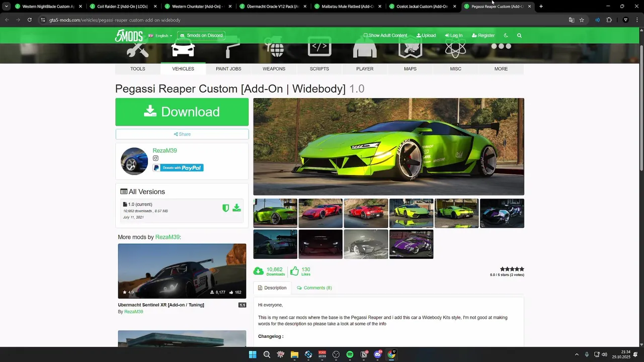The image size is (644, 362).
Task: Click the 5mods on Discord button
Action: pos(201,35)
